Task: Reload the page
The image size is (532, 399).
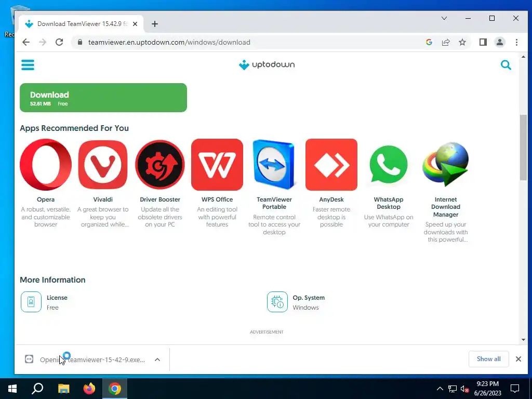Action: [x=59, y=42]
